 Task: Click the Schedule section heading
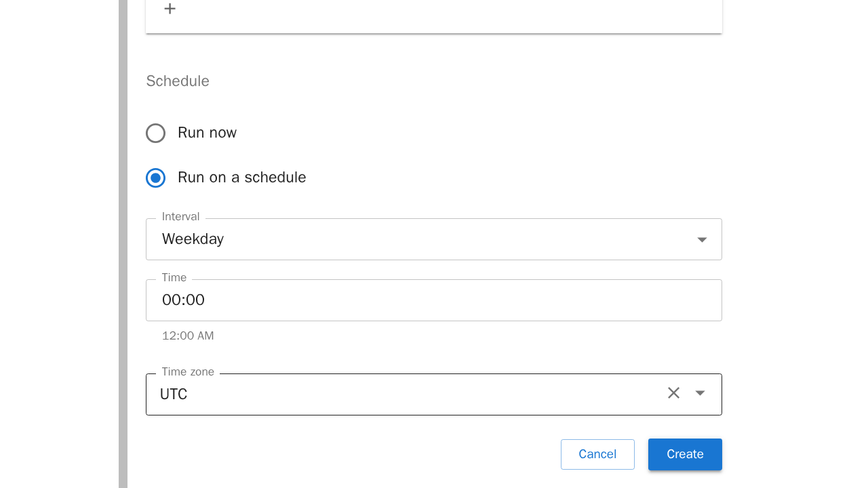tap(178, 81)
